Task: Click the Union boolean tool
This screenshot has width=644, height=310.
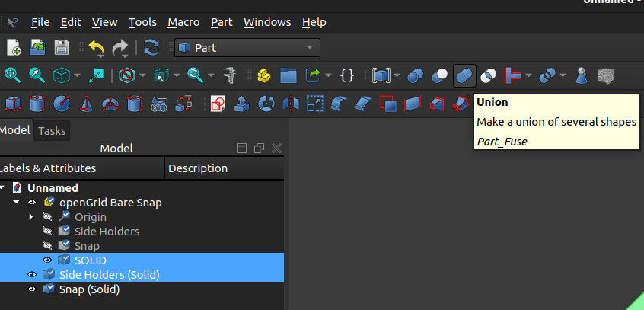Action: (464, 75)
